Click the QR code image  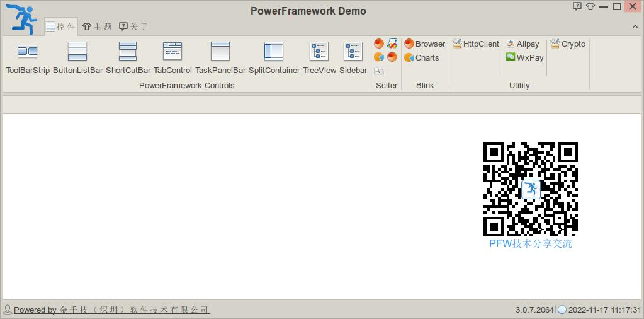[530, 189]
